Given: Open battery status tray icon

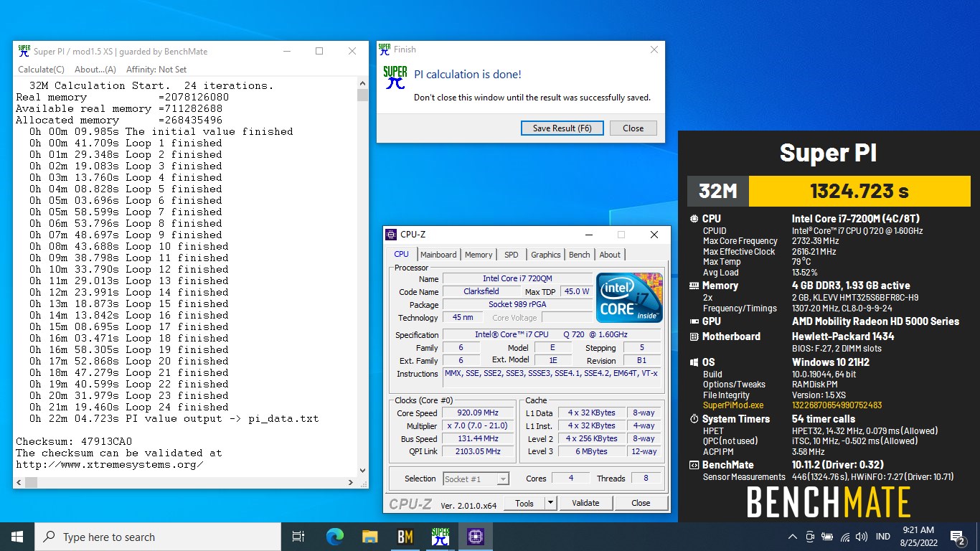Looking at the screenshot, I should (x=827, y=537).
